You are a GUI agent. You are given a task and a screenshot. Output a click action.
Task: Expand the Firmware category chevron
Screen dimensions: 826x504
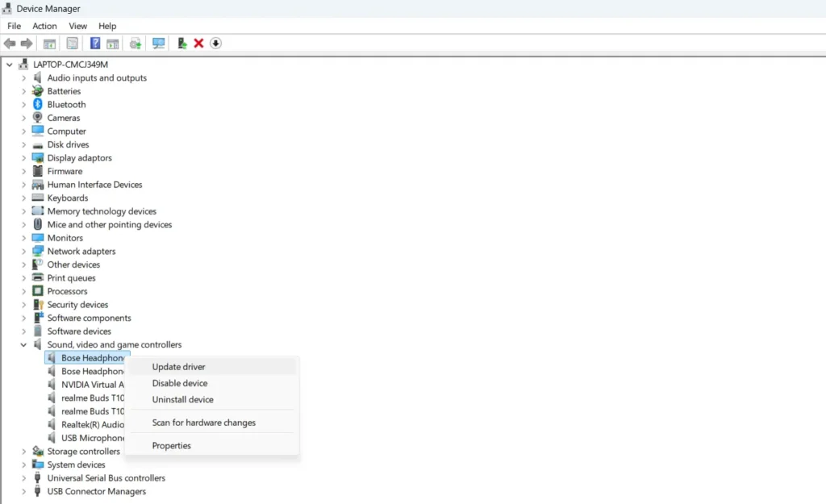(23, 171)
